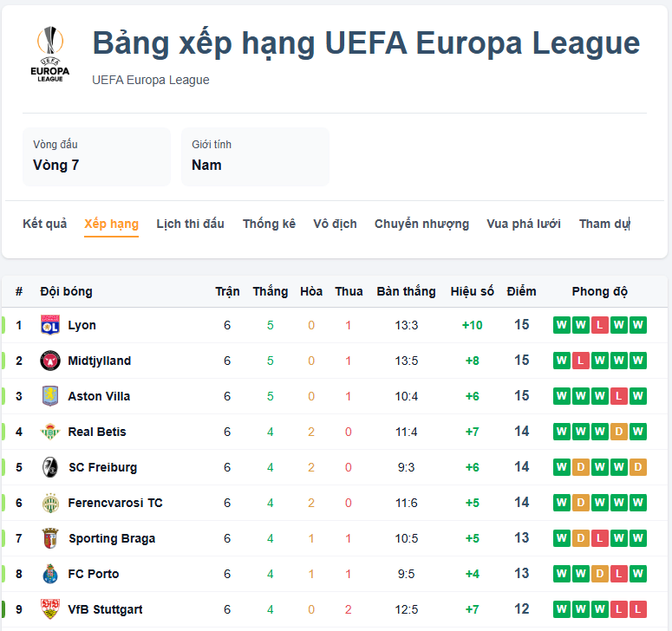Open the Giới tính gender selector
This screenshot has height=631, width=672.
(255, 157)
